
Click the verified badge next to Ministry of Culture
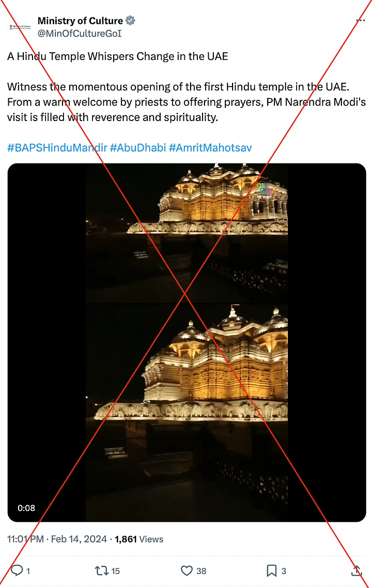click(x=130, y=21)
